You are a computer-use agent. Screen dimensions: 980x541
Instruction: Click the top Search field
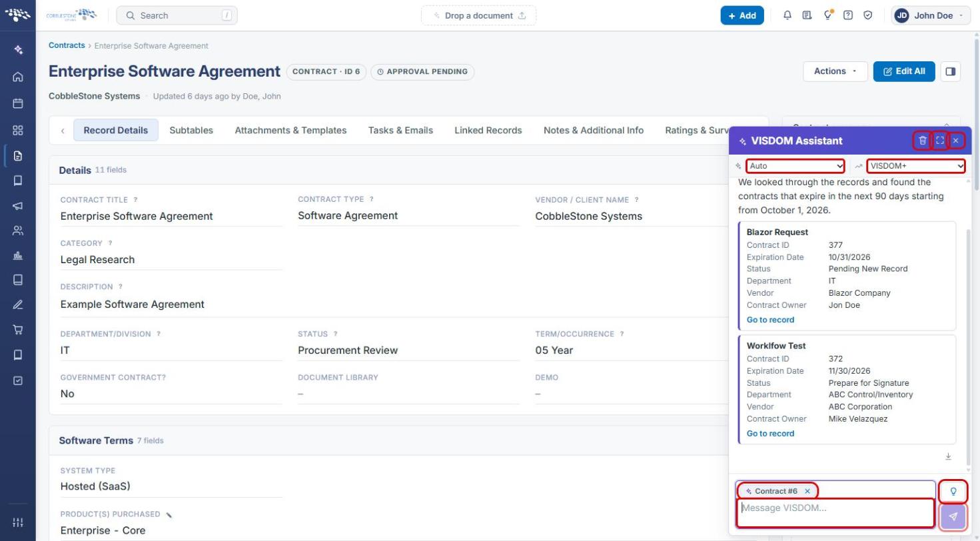(177, 15)
